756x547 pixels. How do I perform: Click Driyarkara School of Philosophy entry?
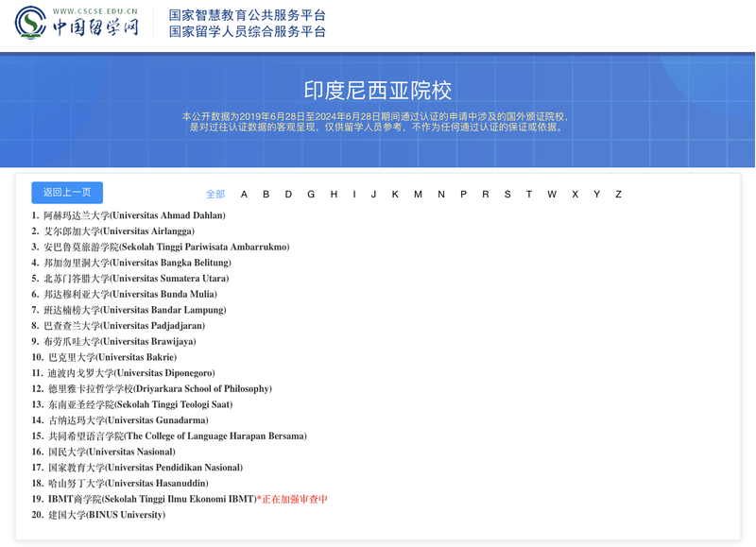pyautogui.click(x=160, y=389)
